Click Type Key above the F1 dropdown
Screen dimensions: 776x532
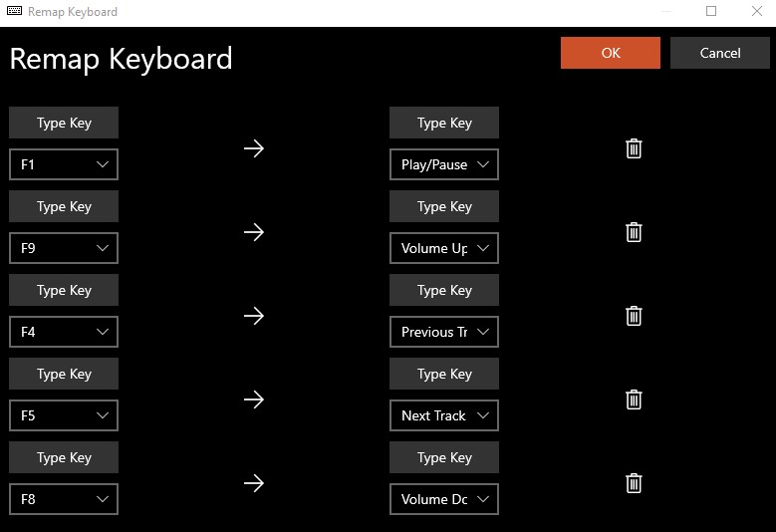tap(64, 123)
